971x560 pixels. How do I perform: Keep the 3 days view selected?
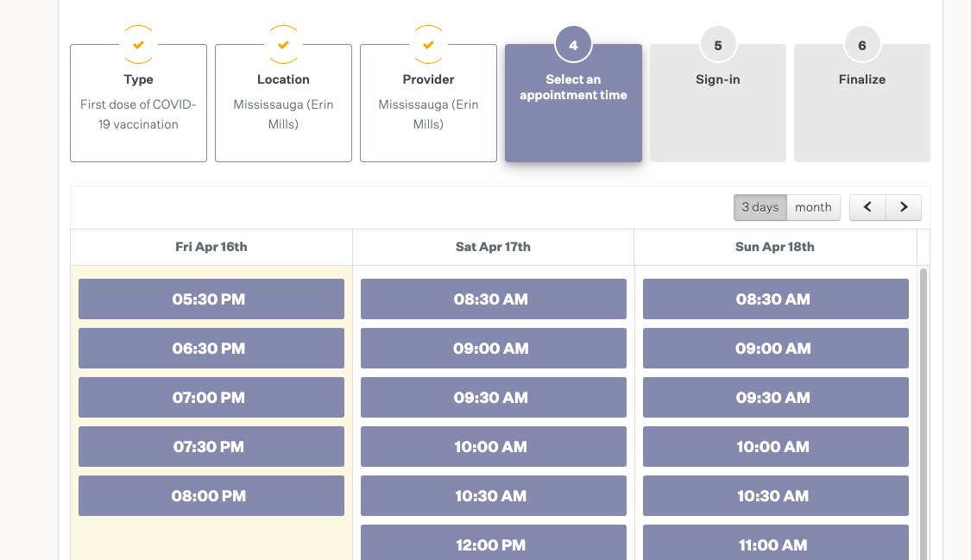[760, 207]
